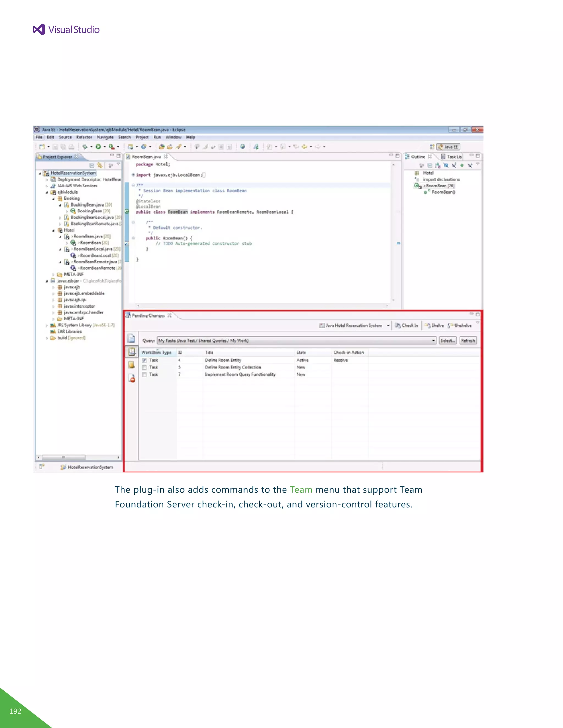Switch to the Java EE perspective button
Viewport: 563px width, 728px height.
(448, 147)
